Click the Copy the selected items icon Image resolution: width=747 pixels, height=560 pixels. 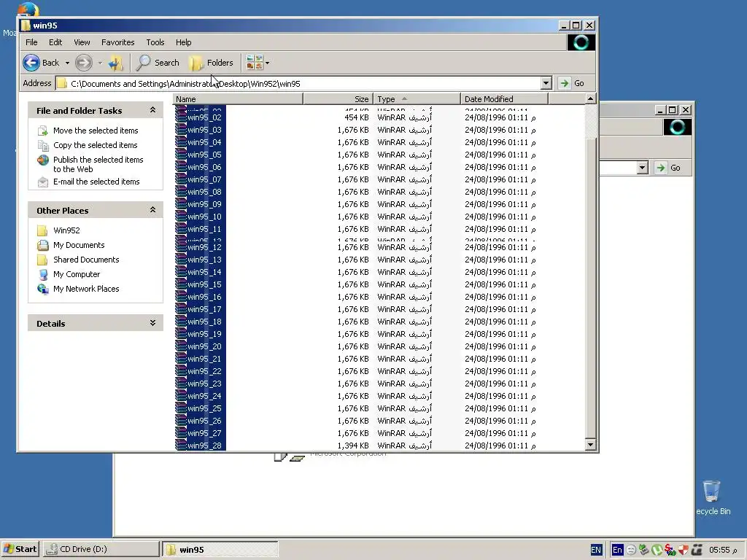[x=43, y=145]
